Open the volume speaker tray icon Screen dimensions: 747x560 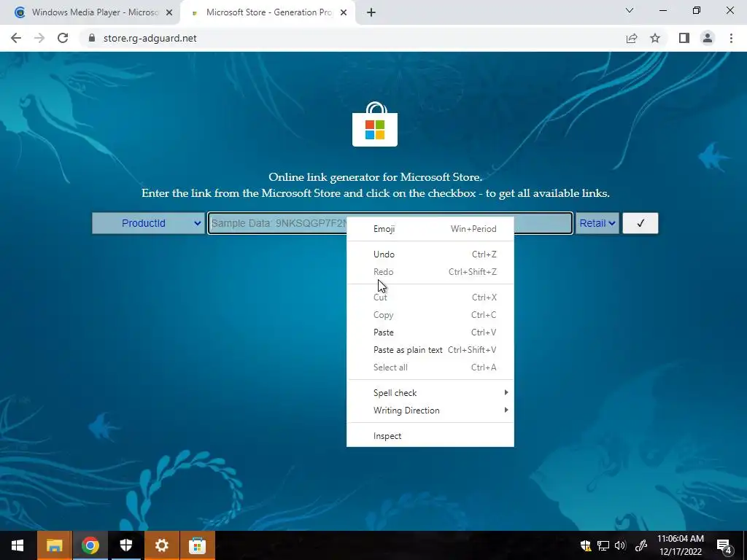[x=620, y=545]
